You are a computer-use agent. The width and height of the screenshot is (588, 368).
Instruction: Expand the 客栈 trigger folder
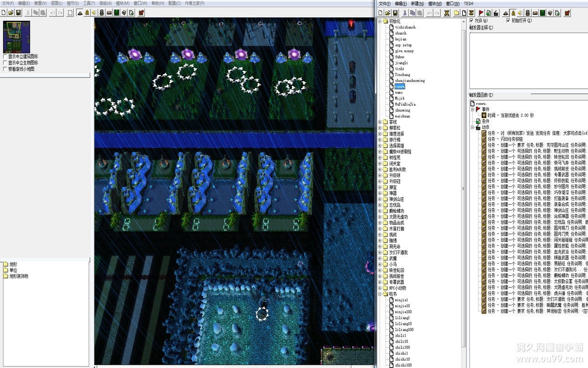coord(380,122)
